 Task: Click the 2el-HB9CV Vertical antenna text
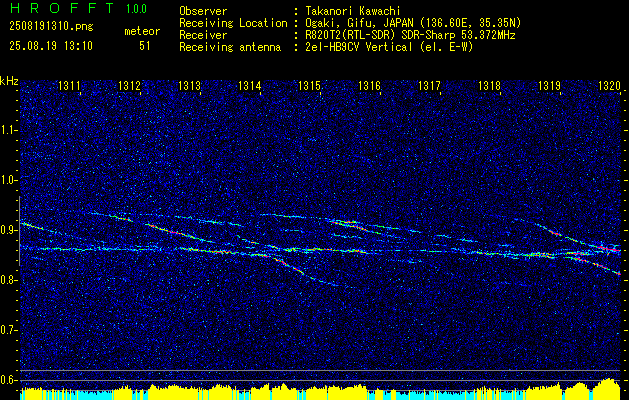pyautogui.click(x=388, y=47)
